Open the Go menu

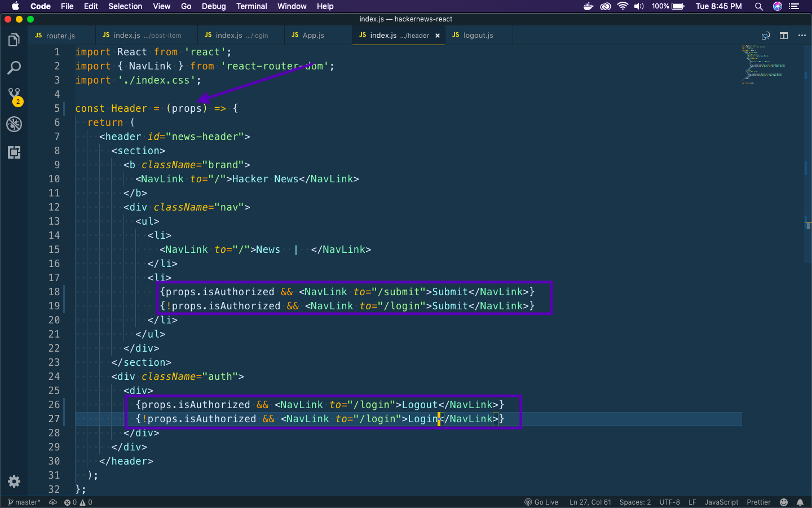click(x=186, y=6)
